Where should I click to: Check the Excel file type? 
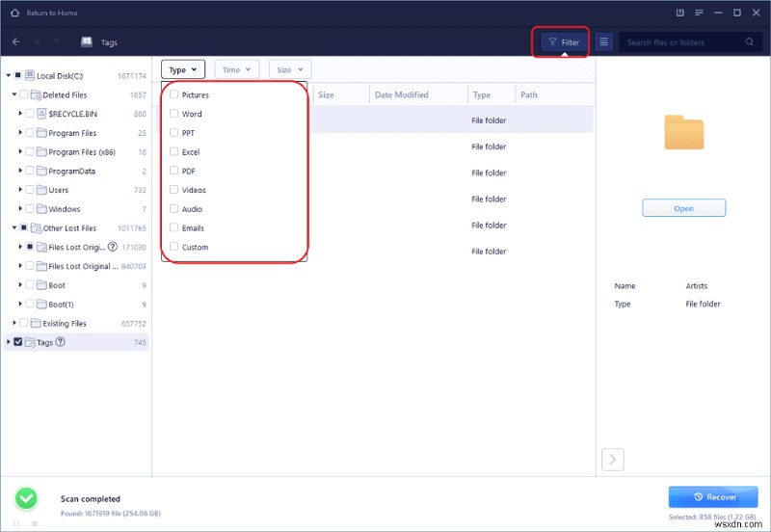pyautogui.click(x=173, y=151)
